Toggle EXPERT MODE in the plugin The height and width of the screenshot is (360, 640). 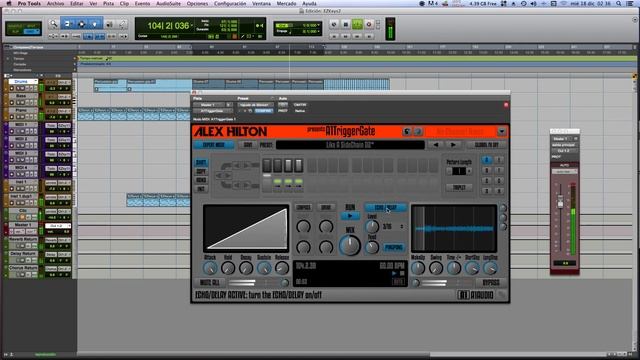pyautogui.click(x=214, y=145)
